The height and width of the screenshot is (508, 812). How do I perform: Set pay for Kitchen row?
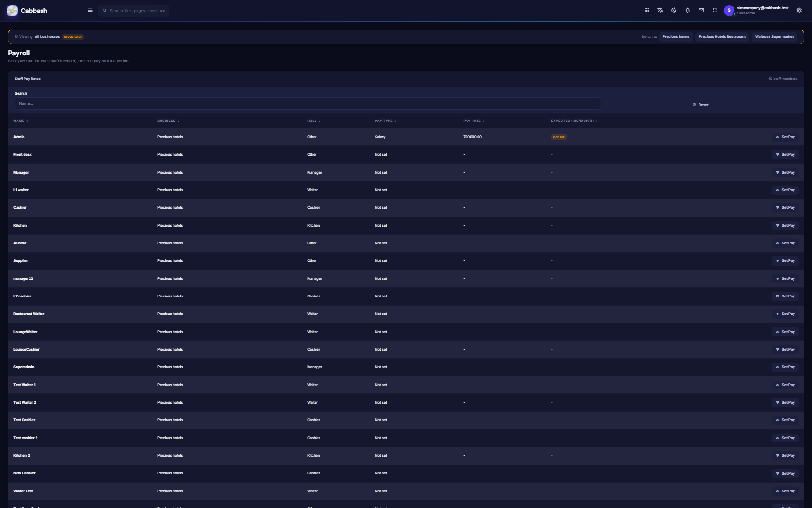coord(785,226)
